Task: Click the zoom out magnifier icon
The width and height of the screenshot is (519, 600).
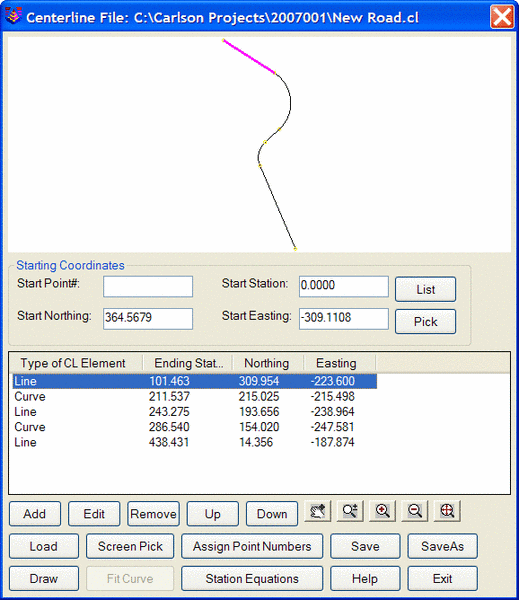Action: point(415,511)
